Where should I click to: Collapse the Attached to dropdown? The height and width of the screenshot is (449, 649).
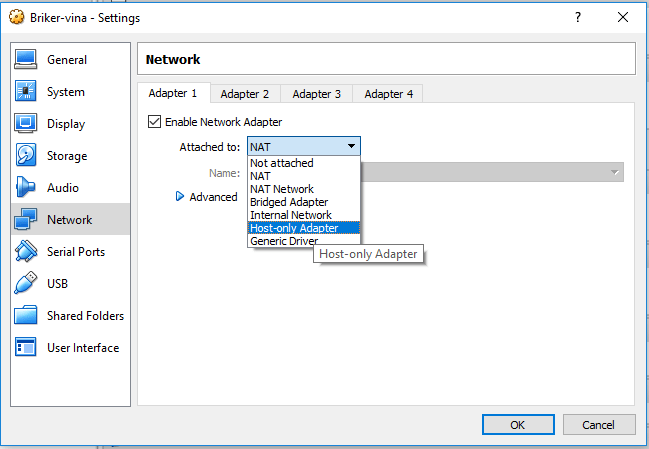point(303,146)
